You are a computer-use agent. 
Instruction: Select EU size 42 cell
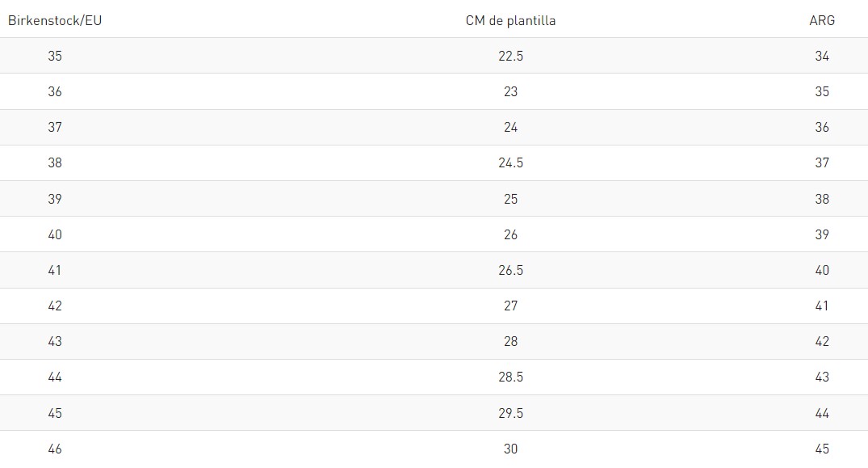click(55, 306)
